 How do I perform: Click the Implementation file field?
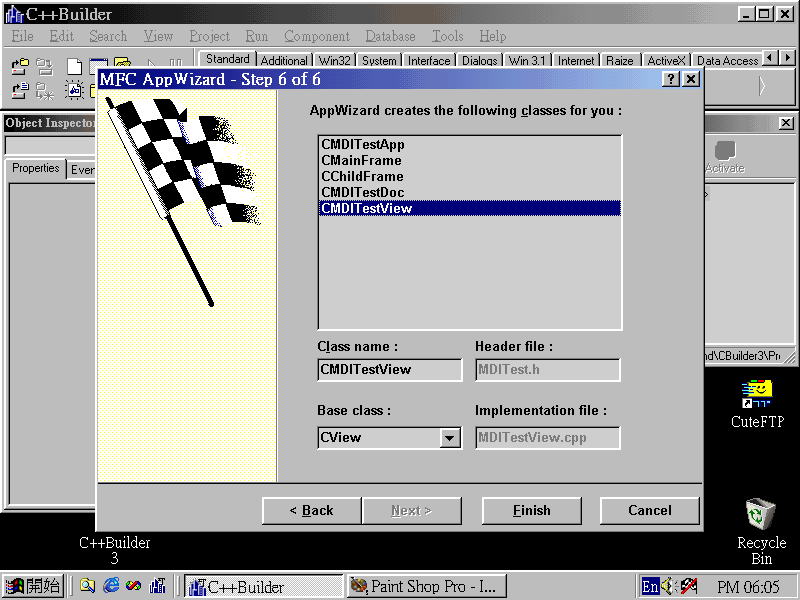(548, 438)
